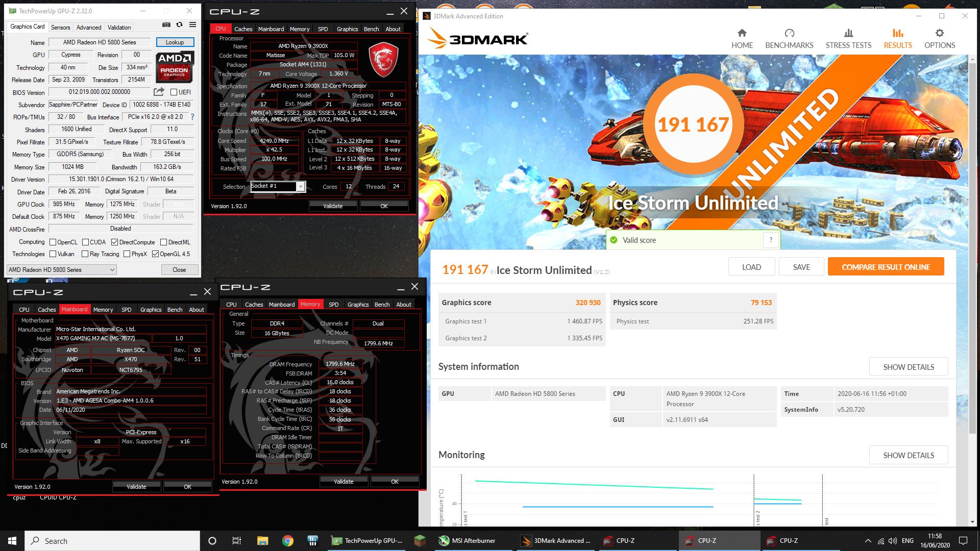Show hidden tray icons chevron

[868, 541]
